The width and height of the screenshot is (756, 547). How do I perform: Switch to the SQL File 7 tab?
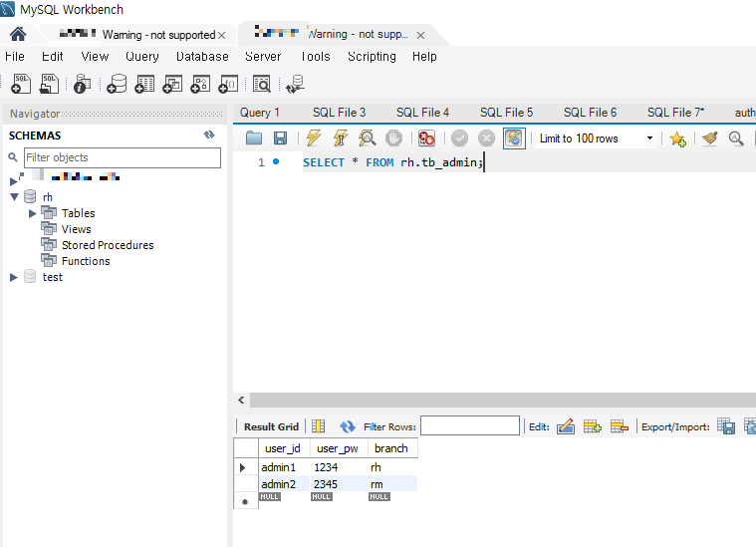coord(675,113)
